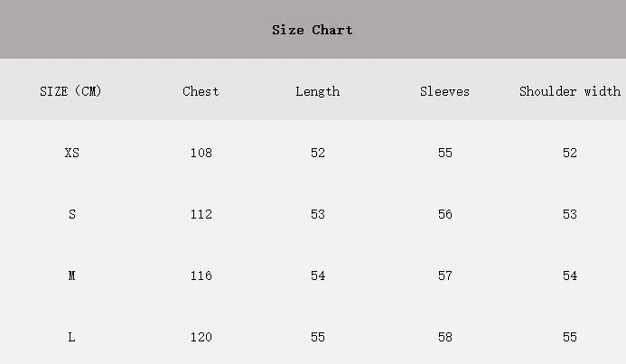This screenshot has width=626, height=364.
Task: Select the SIZE (CM) column header
Action: click(x=70, y=91)
